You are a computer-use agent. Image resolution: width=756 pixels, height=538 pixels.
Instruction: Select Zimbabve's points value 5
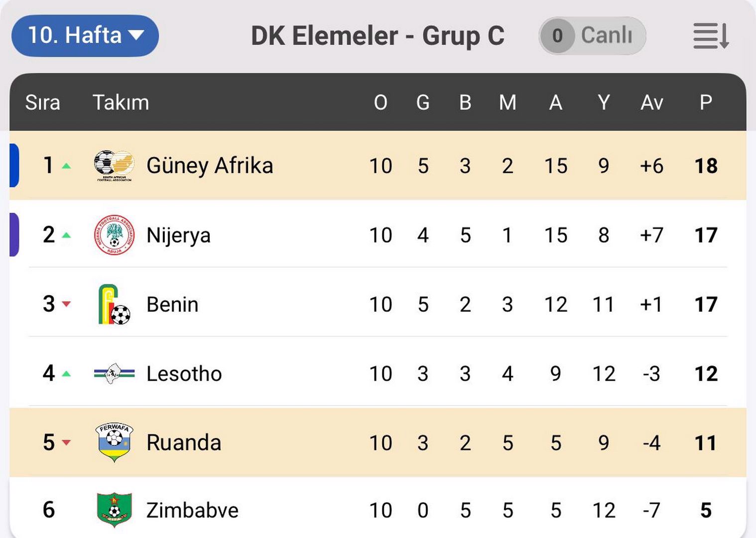(x=706, y=510)
